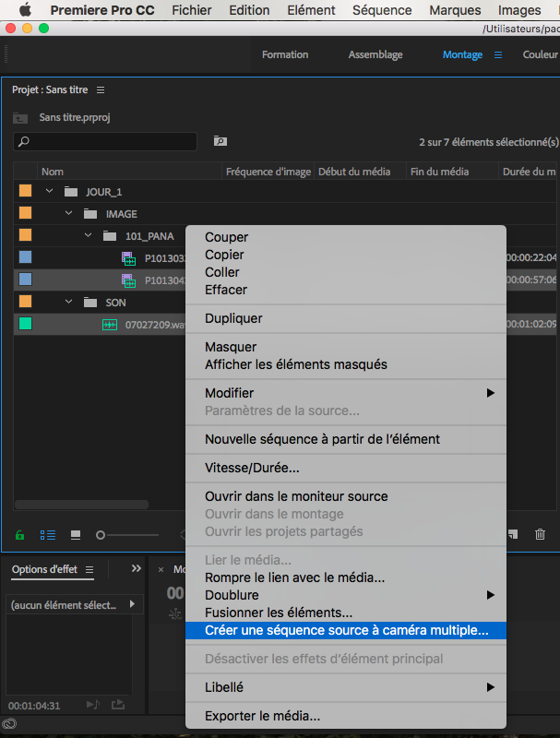Image resolution: width=560 pixels, height=738 pixels.
Task: Open the Options d'effet panel menu
Action: click(x=89, y=570)
